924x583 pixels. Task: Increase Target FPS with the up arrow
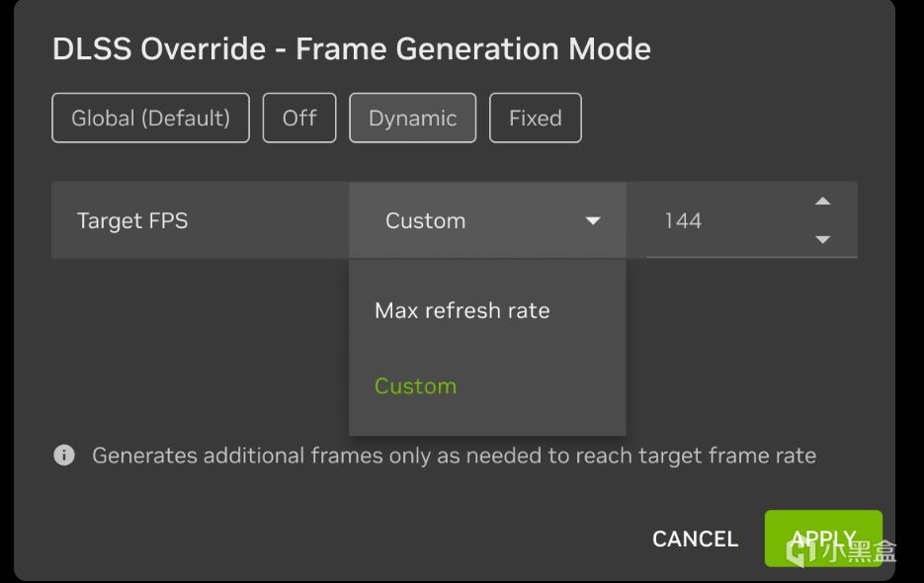822,202
